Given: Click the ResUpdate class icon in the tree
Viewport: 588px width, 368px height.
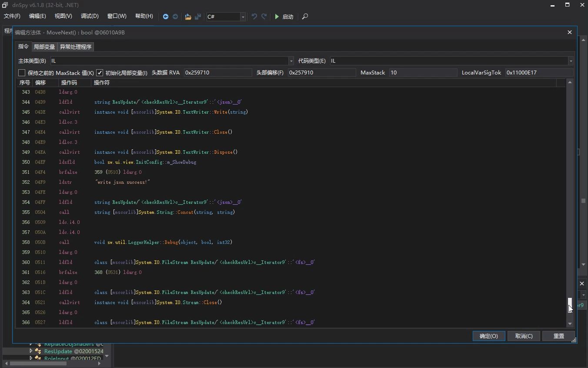Looking at the screenshot, I should click(39, 351).
